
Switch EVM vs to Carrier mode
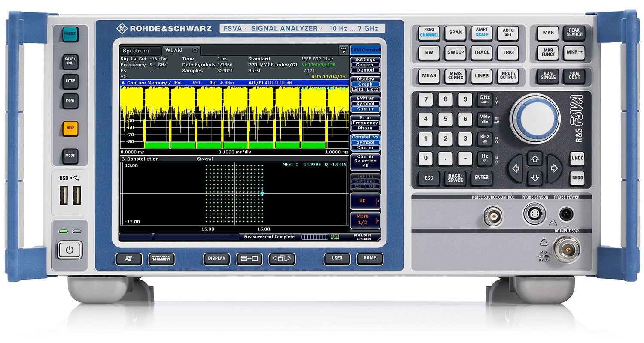tap(365, 109)
